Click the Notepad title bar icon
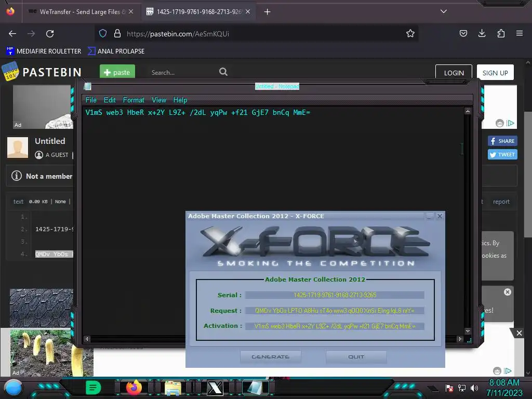Viewport: 532px width, 399px height. pyautogui.click(x=87, y=86)
